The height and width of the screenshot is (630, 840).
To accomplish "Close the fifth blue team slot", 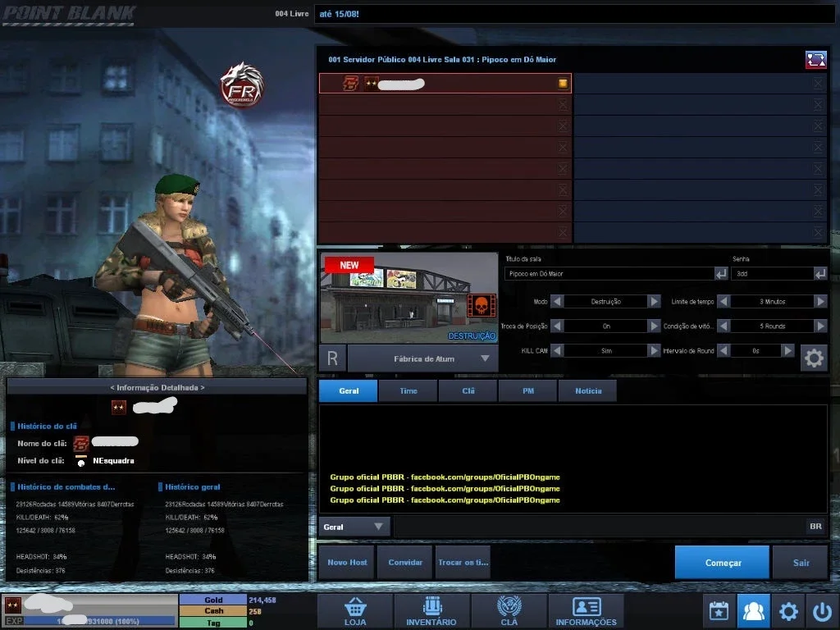I will (818, 169).
